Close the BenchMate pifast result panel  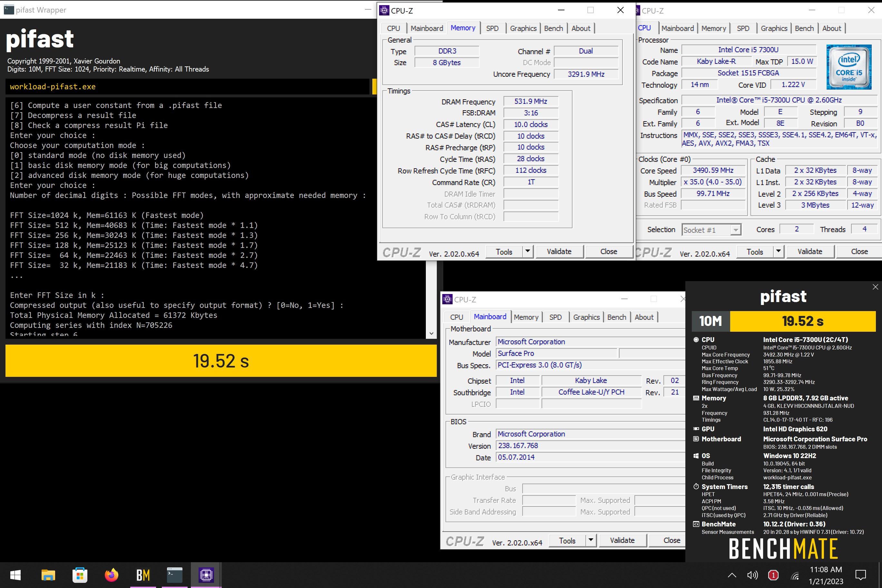pos(875,287)
